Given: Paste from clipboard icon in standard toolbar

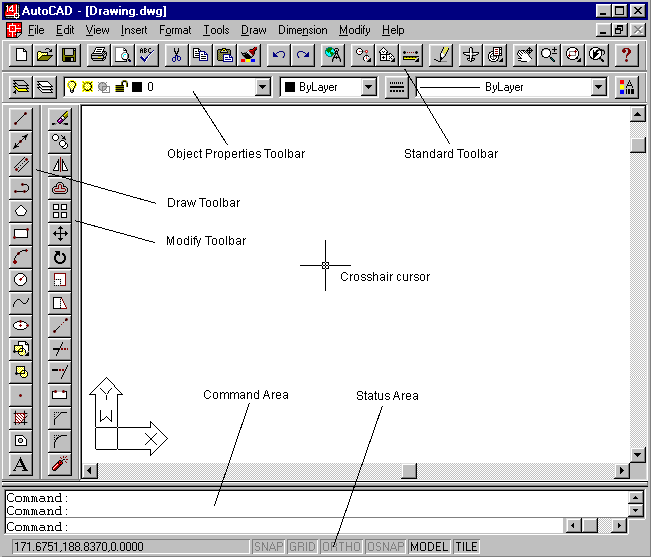Looking at the screenshot, I should tap(225, 55).
